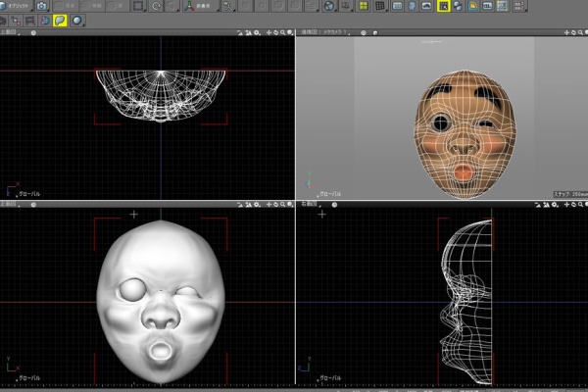
Task: Click the top view title label
Action: (x=10, y=33)
